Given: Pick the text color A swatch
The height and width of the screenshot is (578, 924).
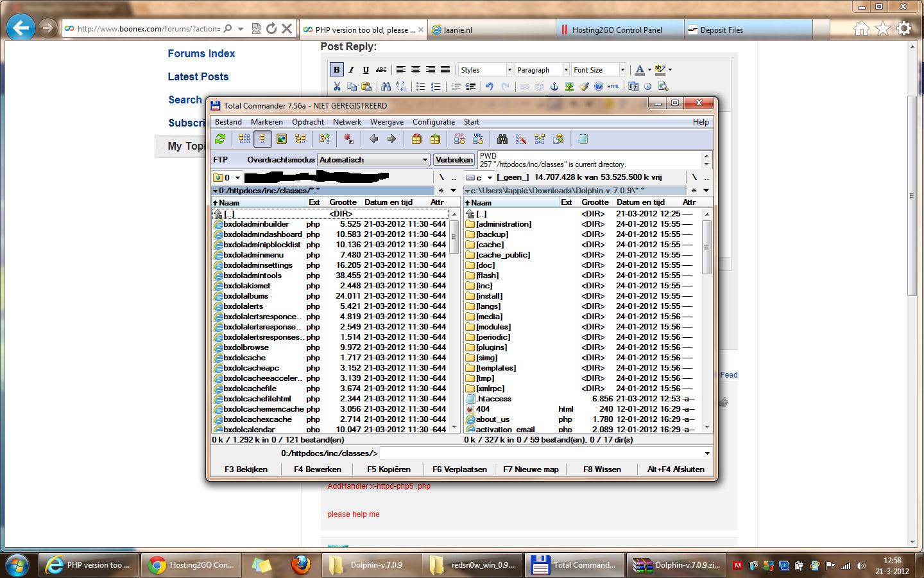Looking at the screenshot, I should (x=639, y=70).
